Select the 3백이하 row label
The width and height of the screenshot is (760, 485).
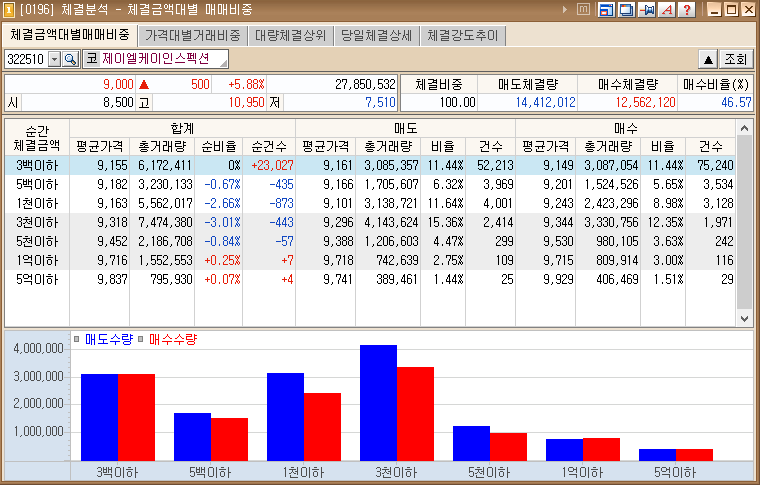pos(37,165)
